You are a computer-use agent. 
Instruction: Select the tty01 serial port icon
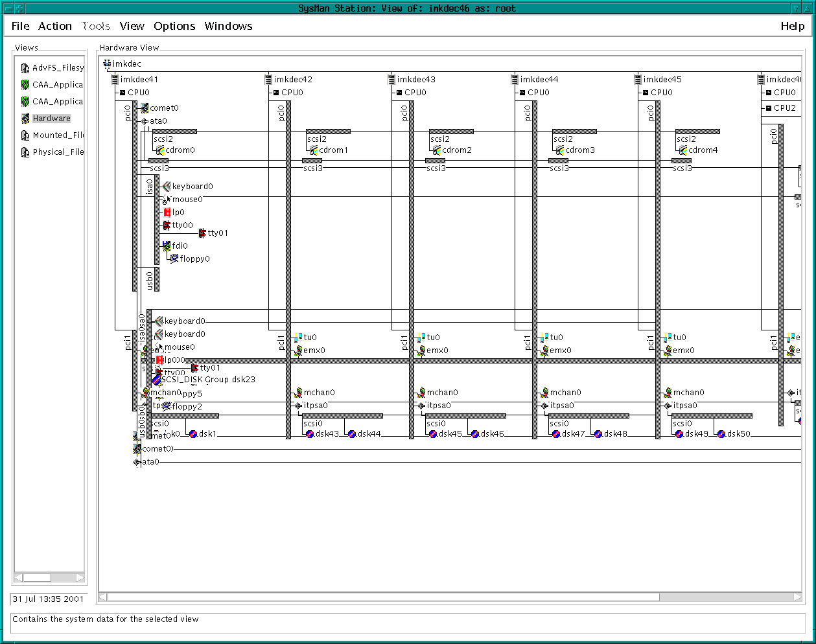[x=202, y=233]
